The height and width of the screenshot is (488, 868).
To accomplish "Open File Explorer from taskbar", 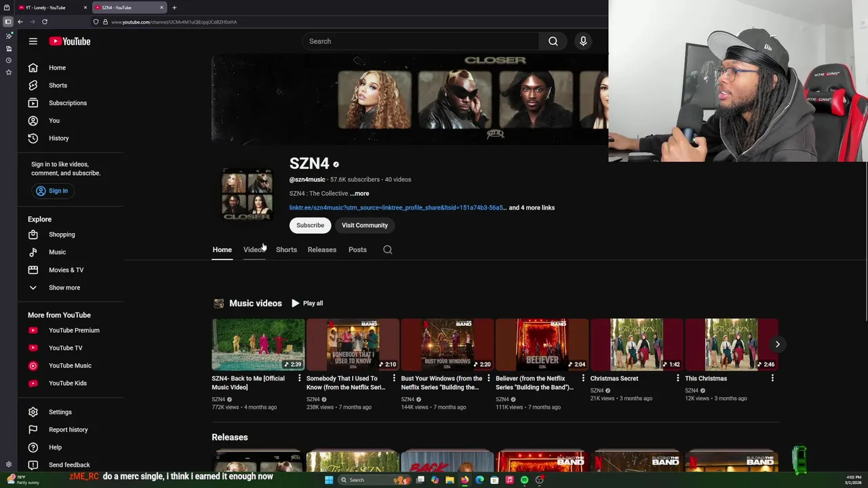I will (x=450, y=480).
